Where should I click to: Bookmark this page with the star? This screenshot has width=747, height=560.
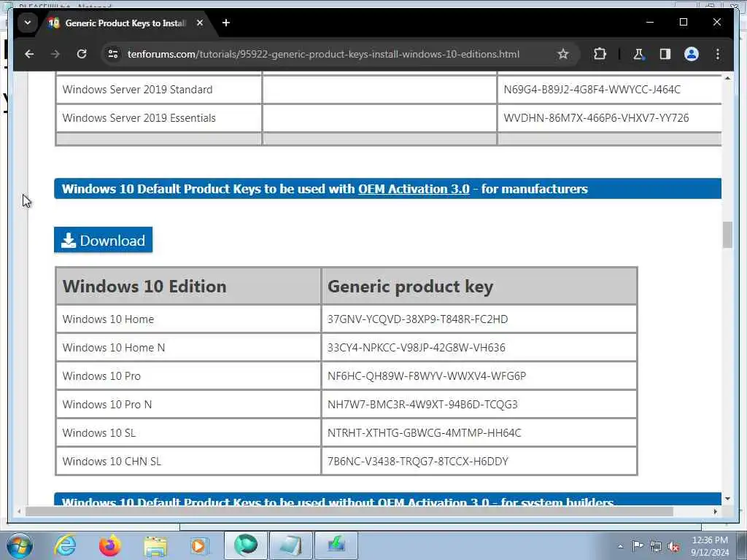pos(562,54)
